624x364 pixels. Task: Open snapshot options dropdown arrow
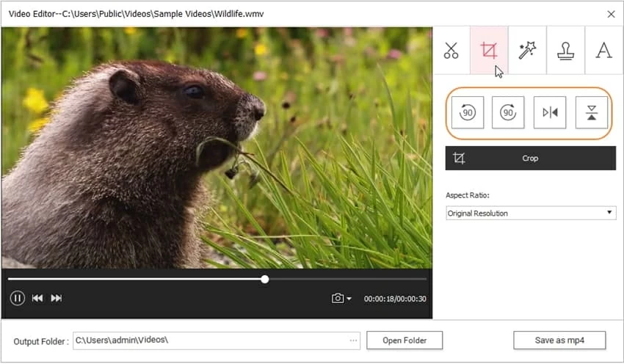coord(349,299)
